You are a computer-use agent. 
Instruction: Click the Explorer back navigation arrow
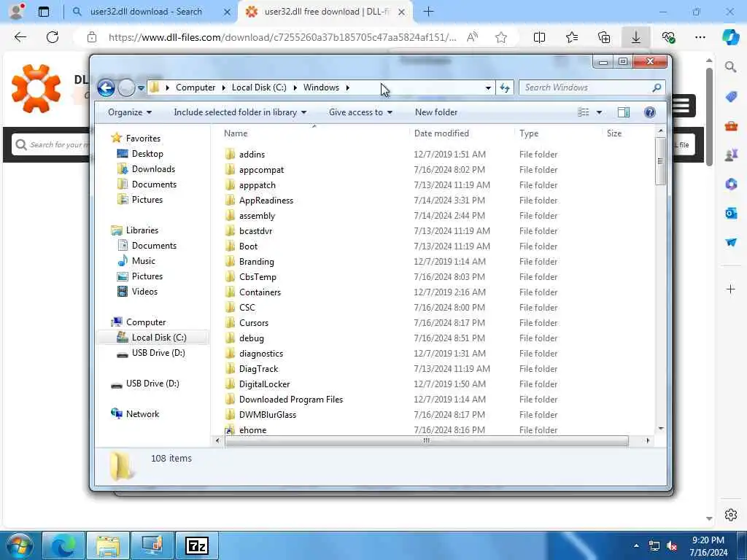[106, 87]
